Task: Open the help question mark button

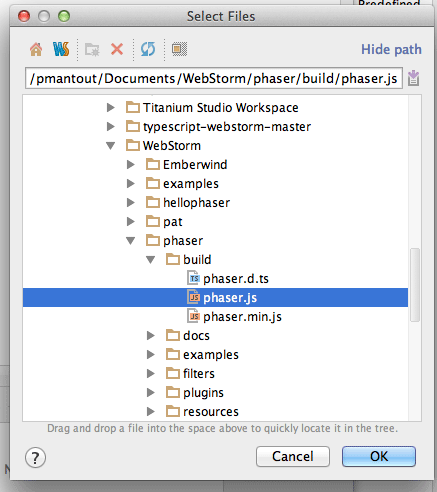Action: coord(35,458)
